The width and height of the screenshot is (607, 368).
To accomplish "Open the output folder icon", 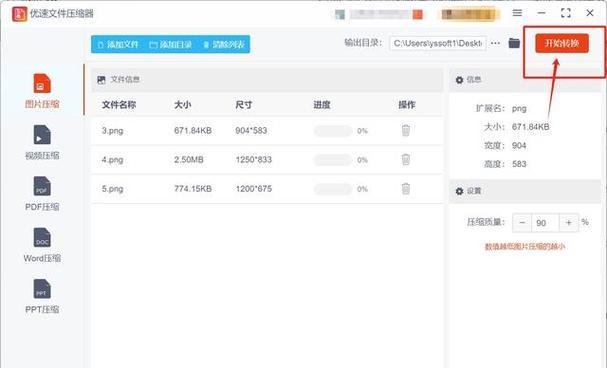I will coord(514,43).
